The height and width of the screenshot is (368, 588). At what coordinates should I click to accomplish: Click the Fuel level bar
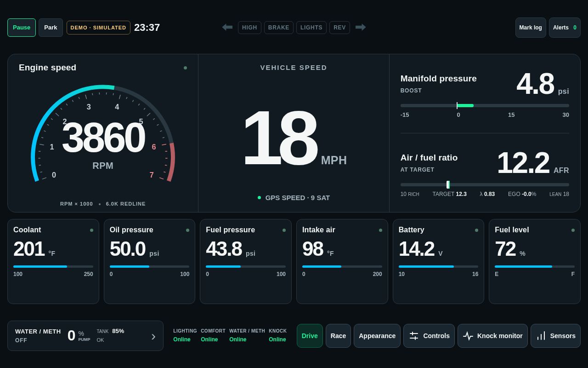(535, 266)
